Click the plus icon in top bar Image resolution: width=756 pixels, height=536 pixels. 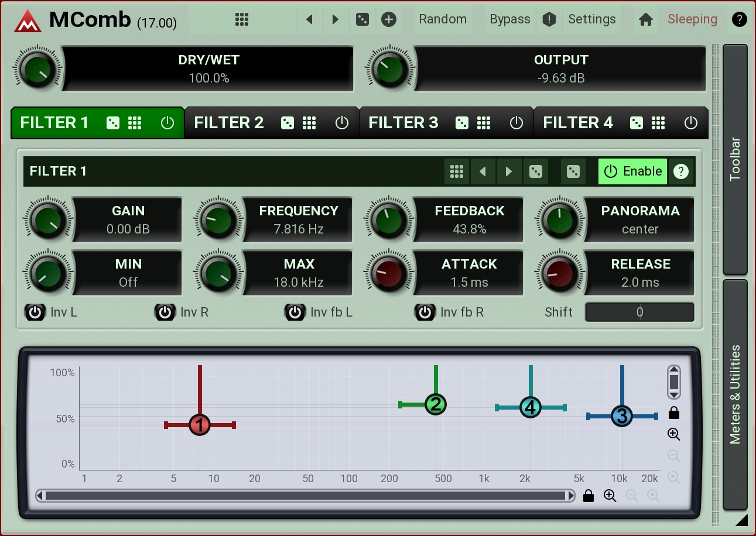click(389, 19)
